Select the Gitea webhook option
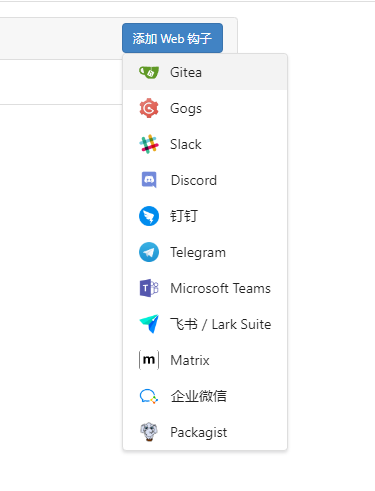The height and width of the screenshot is (491, 375). (205, 72)
